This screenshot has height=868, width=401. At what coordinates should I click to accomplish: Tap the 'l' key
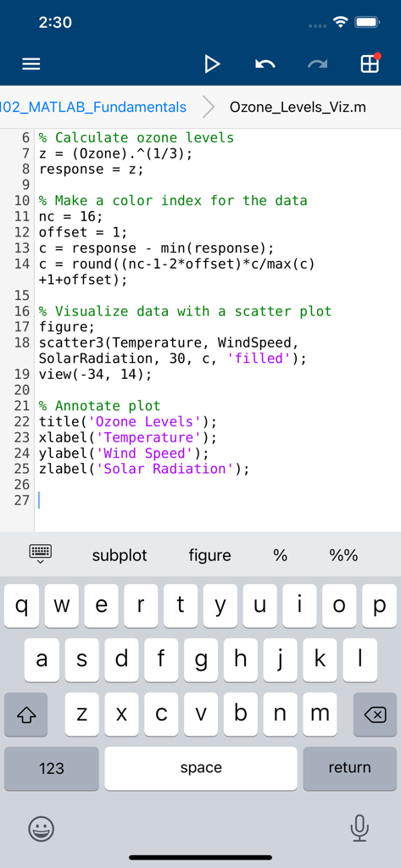point(359,659)
